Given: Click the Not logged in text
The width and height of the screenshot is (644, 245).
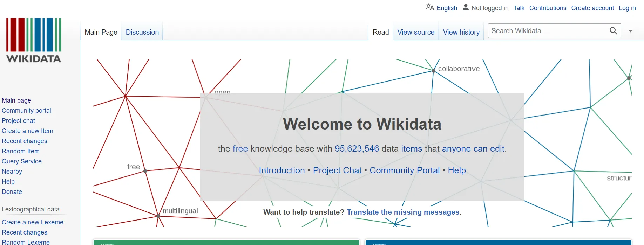Looking at the screenshot, I should pyautogui.click(x=490, y=8).
